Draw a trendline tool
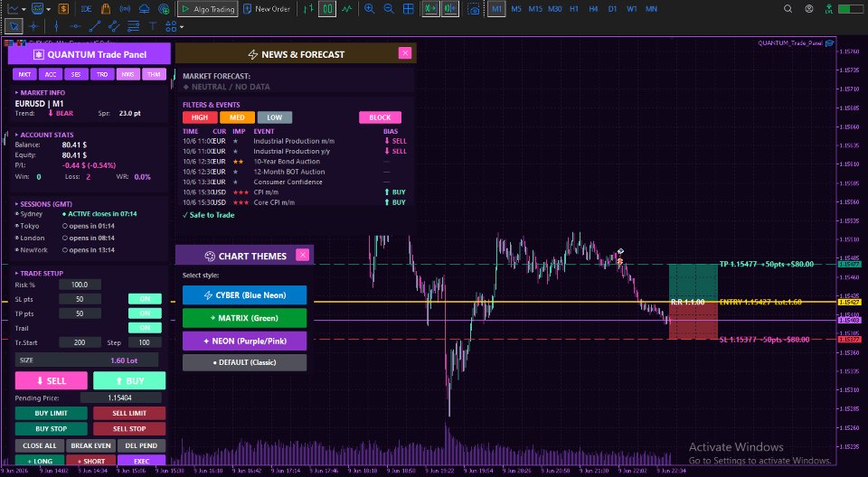This screenshot has width=868, height=477. pyautogui.click(x=95, y=26)
